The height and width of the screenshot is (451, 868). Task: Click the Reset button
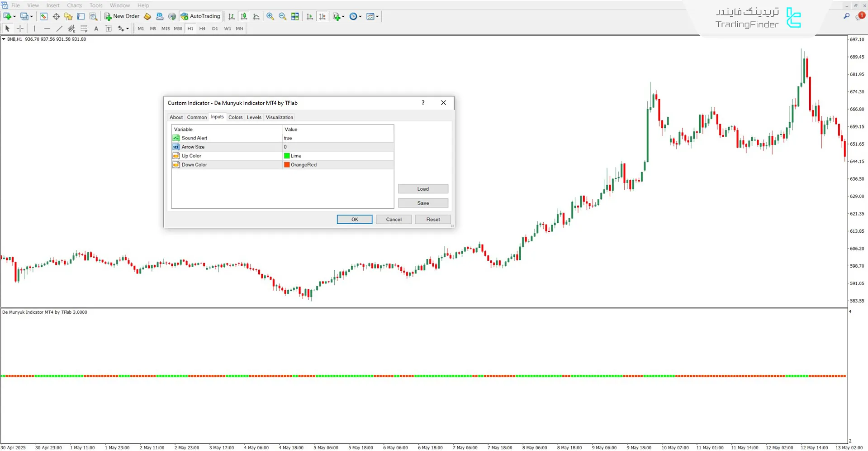(432, 220)
